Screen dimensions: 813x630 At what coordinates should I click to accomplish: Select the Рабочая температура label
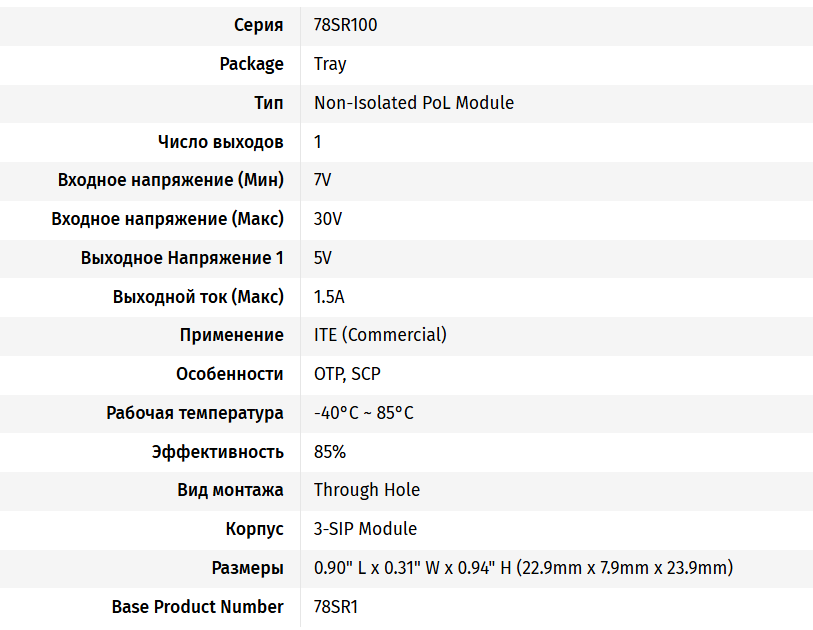[x=195, y=413]
